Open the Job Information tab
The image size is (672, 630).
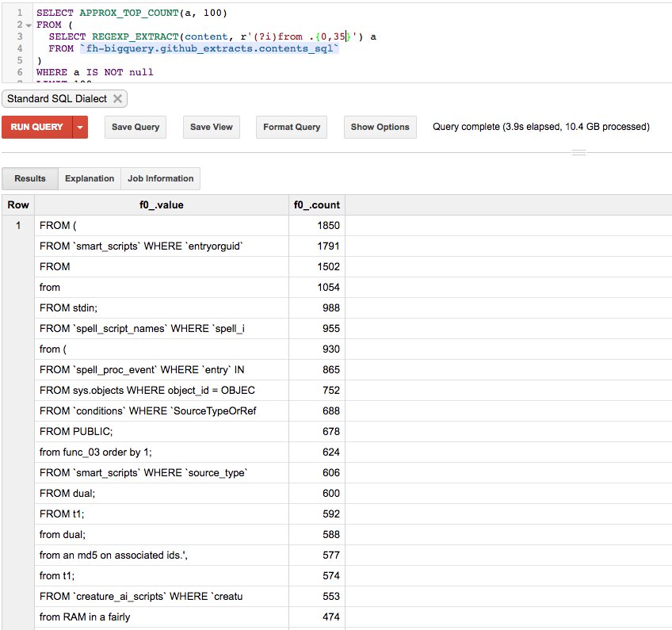161,179
